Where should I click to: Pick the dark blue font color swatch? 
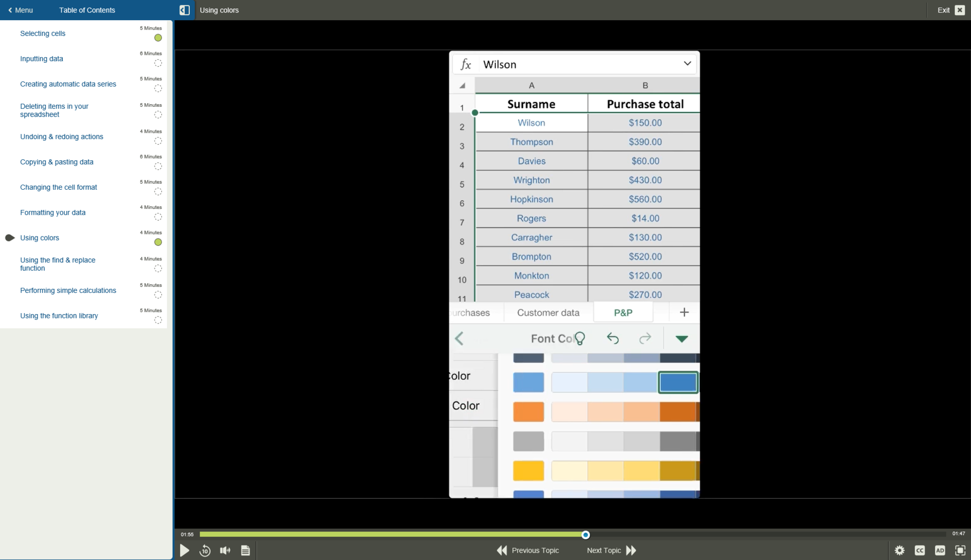pos(677,382)
